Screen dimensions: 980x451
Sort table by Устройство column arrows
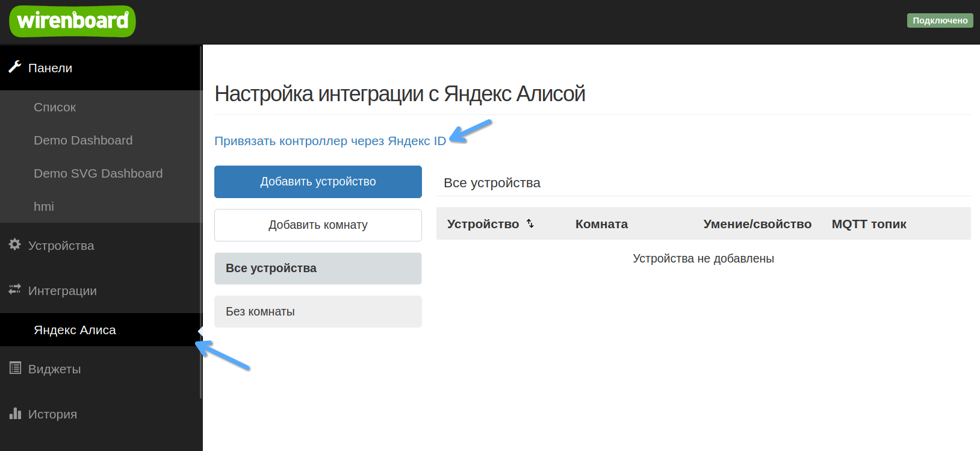tap(530, 223)
